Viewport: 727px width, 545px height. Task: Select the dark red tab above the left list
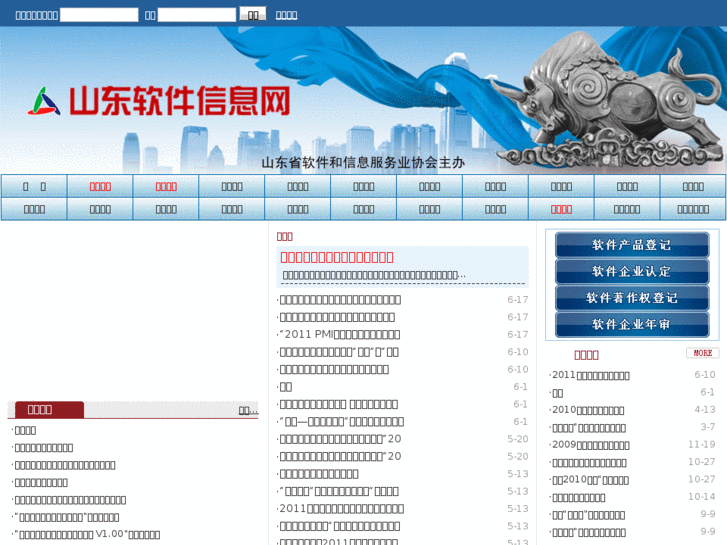click(49, 410)
